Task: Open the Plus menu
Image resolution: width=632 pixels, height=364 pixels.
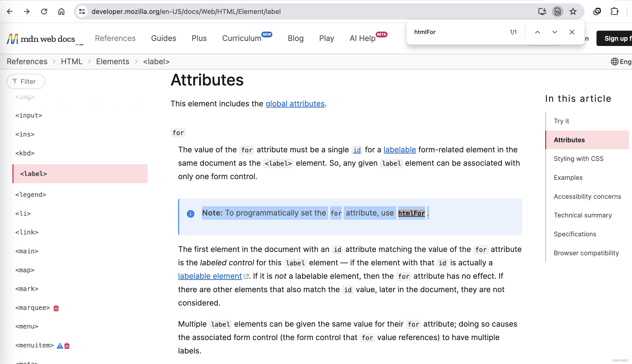Action: click(x=199, y=38)
